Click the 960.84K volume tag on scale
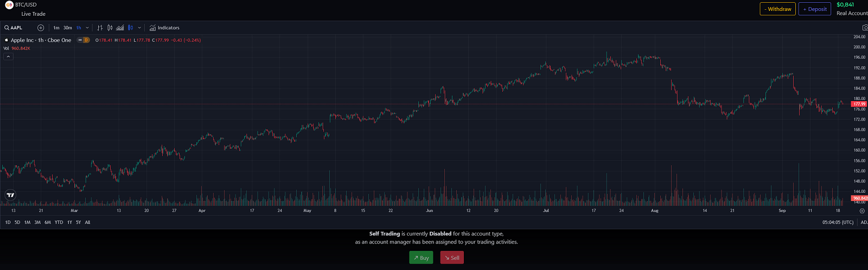868x270 pixels. pos(860,198)
